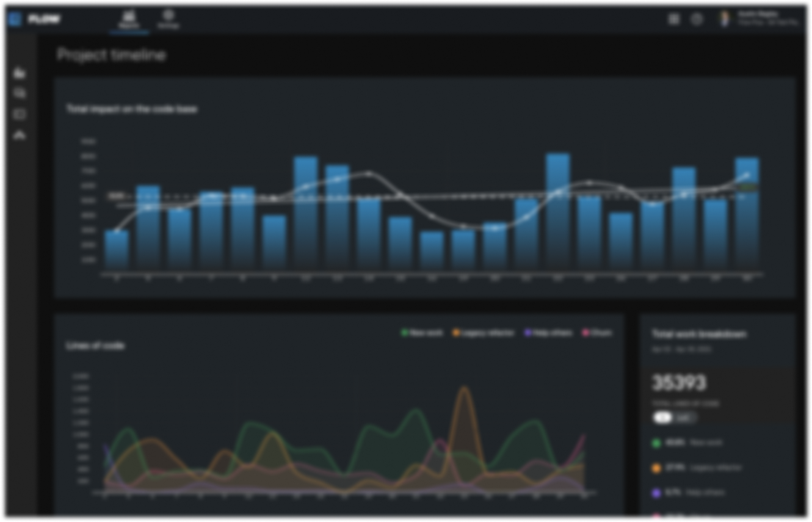Switch the selected white pill toggle under 35393
812x522 pixels.
663,418
